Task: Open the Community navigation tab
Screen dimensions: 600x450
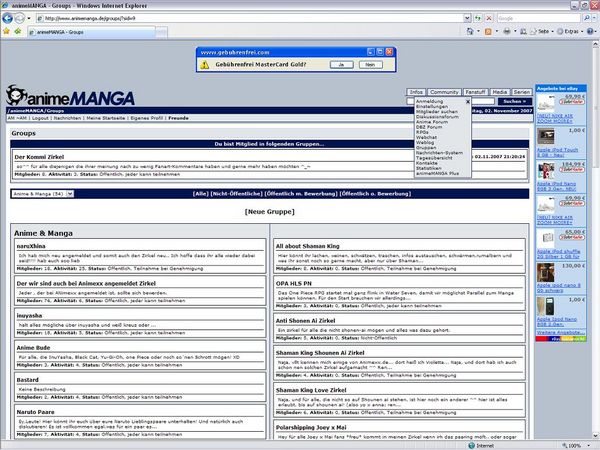Action: click(x=444, y=91)
